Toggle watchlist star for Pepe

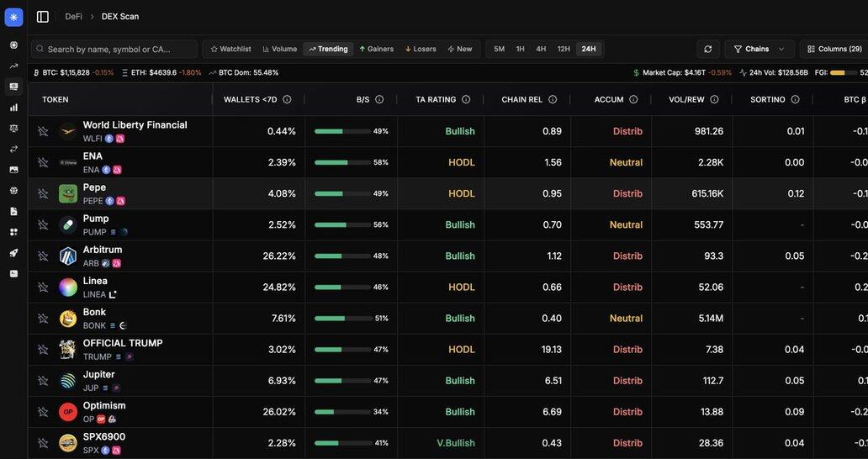pyautogui.click(x=43, y=193)
